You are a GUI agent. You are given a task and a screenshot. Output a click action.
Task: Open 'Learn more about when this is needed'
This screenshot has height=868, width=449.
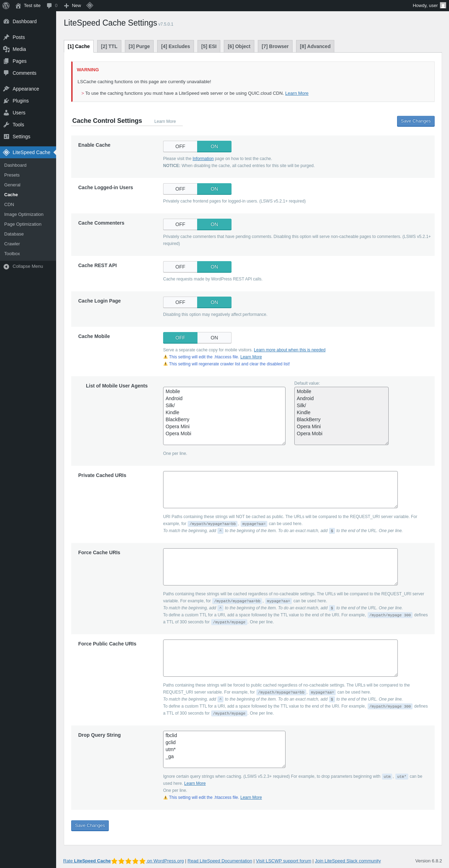pyautogui.click(x=290, y=350)
